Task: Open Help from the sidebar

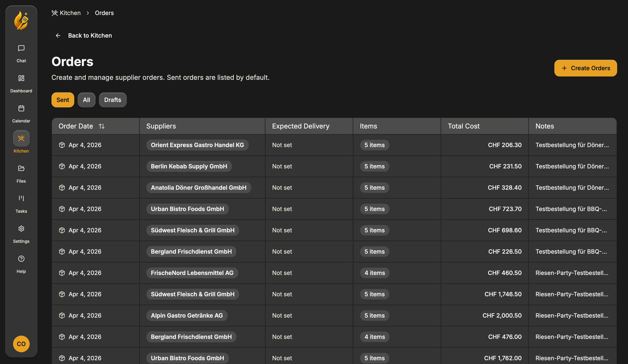Action: [x=21, y=264]
